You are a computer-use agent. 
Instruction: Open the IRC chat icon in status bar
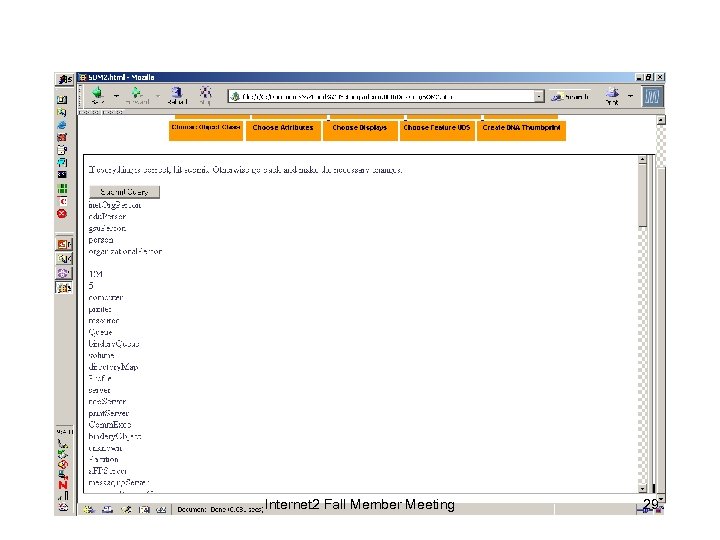click(161, 509)
